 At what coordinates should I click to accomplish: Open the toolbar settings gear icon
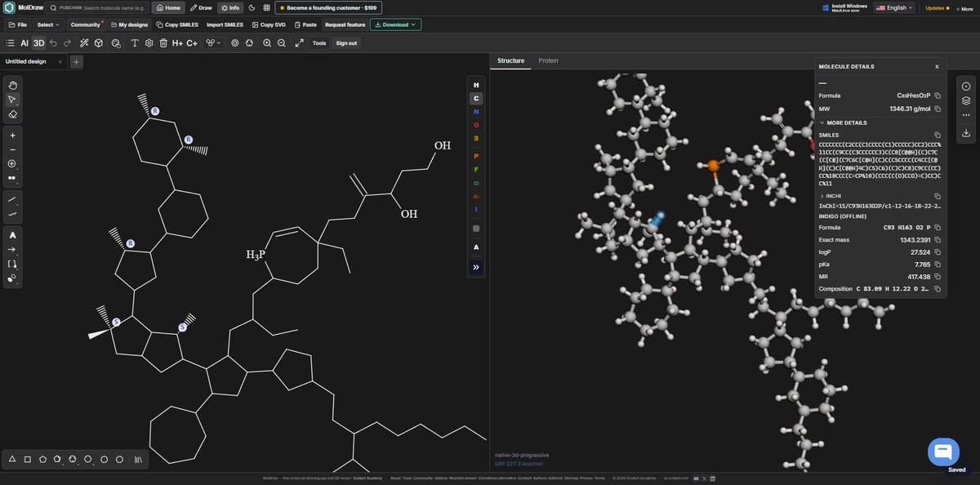click(149, 43)
